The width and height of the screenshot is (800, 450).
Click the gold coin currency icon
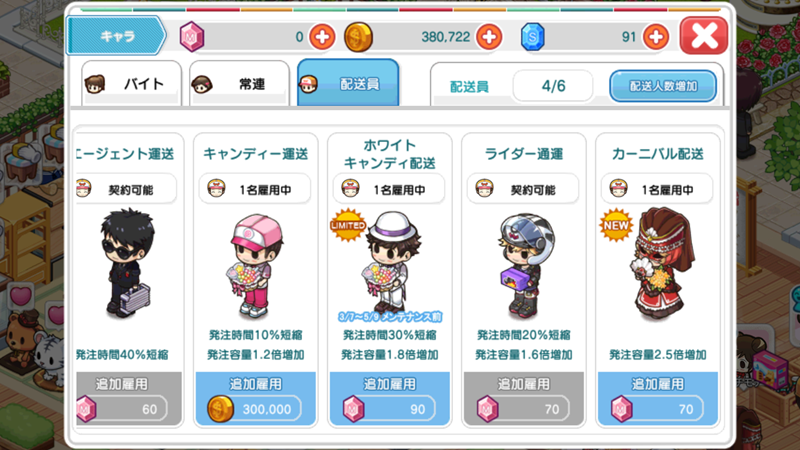[358, 37]
